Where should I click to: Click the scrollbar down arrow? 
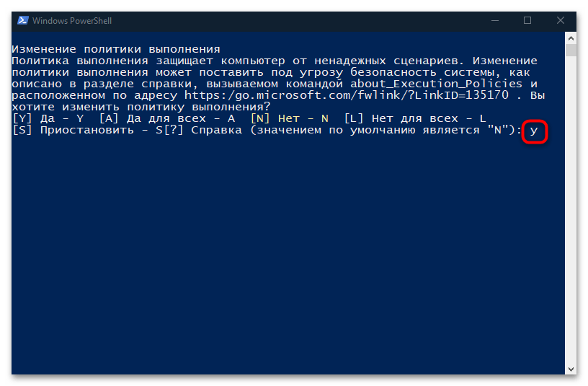click(x=571, y=368)
